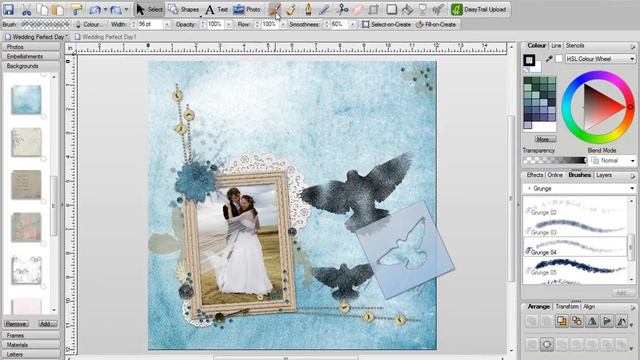Upload with DaisyTrail Upload button
640x360 pixels.
479,9
